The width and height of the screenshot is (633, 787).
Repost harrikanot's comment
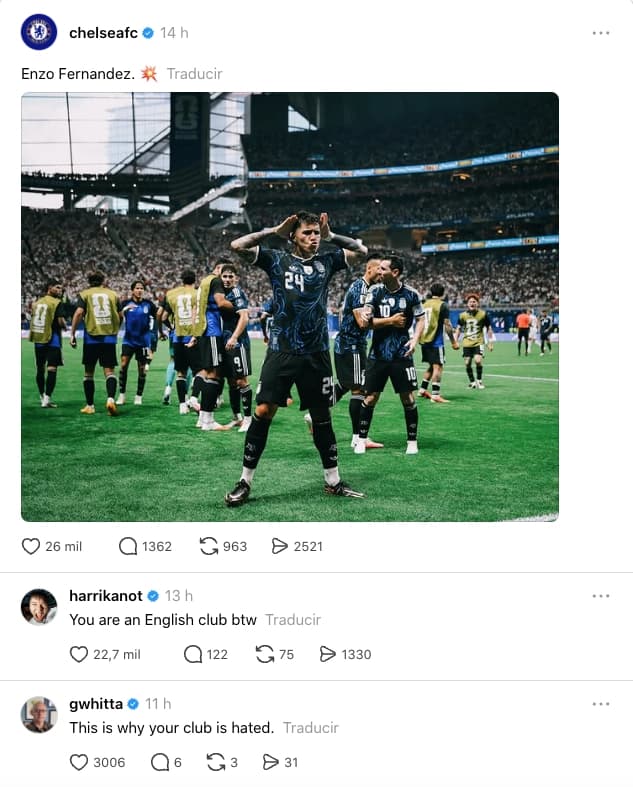coord(265,654)
